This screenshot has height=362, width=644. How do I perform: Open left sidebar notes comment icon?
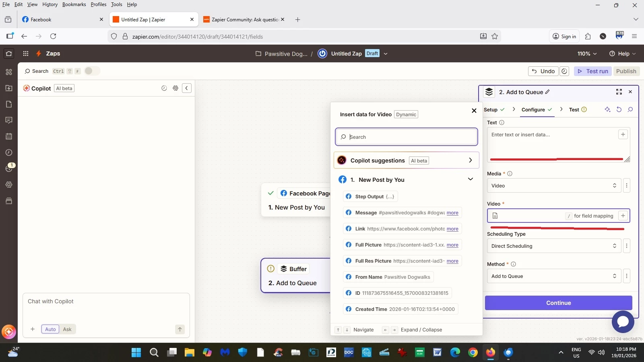9,120
